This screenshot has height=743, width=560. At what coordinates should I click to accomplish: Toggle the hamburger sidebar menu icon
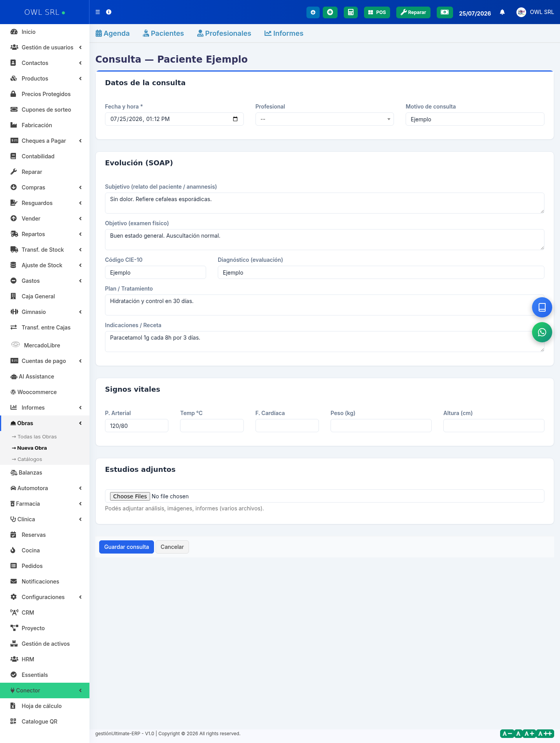[98, 12]
